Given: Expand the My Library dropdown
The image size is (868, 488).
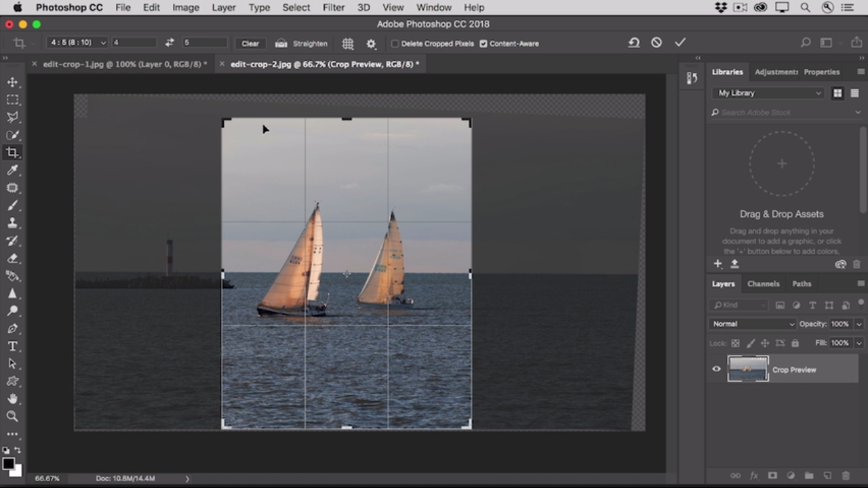Looking at the screenshot, I should click(769, 93).
